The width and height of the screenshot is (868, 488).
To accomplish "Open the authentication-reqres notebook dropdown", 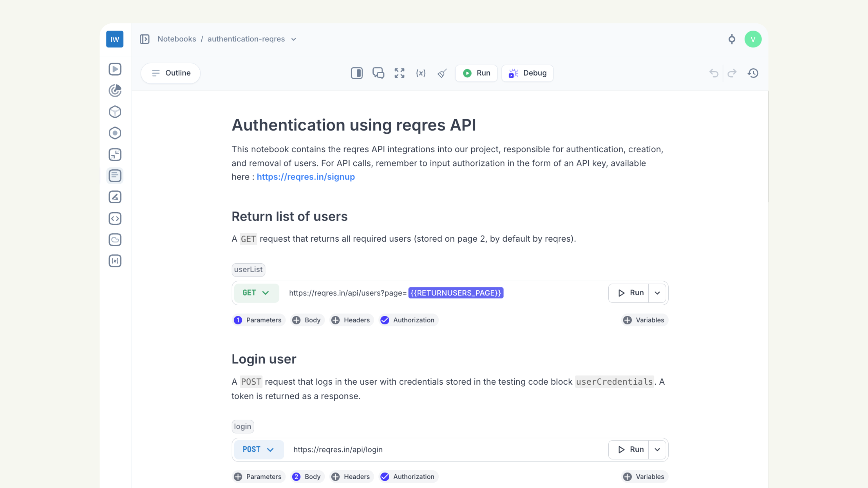I will 294,39.
